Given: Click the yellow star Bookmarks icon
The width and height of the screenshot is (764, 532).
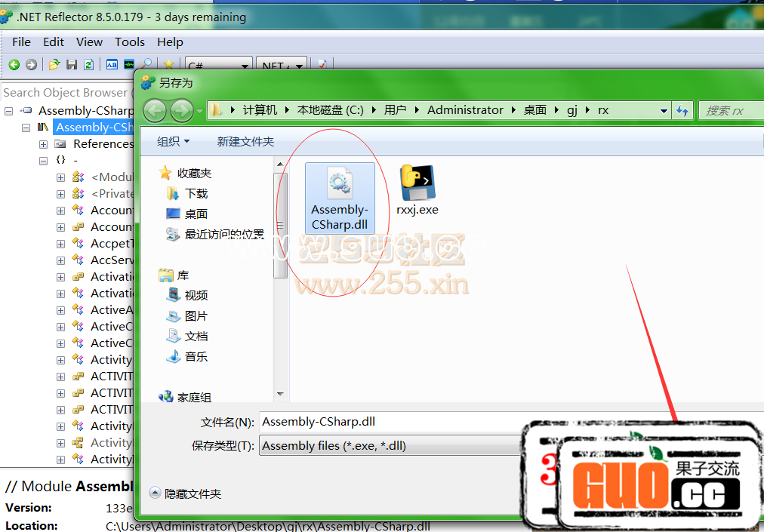Looking at the screenshot, I should click(169, 65).
